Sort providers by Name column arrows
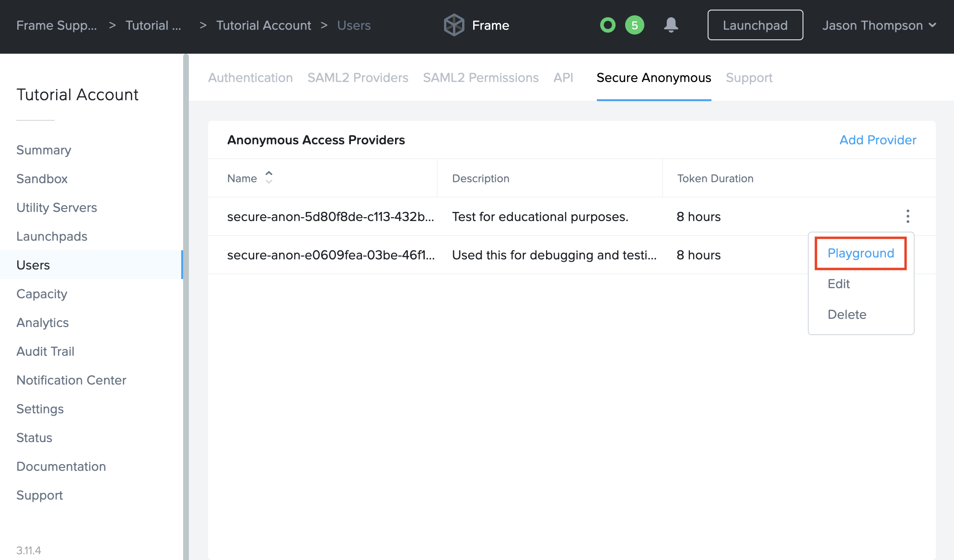Screen dimensions: 954x560 269,178
